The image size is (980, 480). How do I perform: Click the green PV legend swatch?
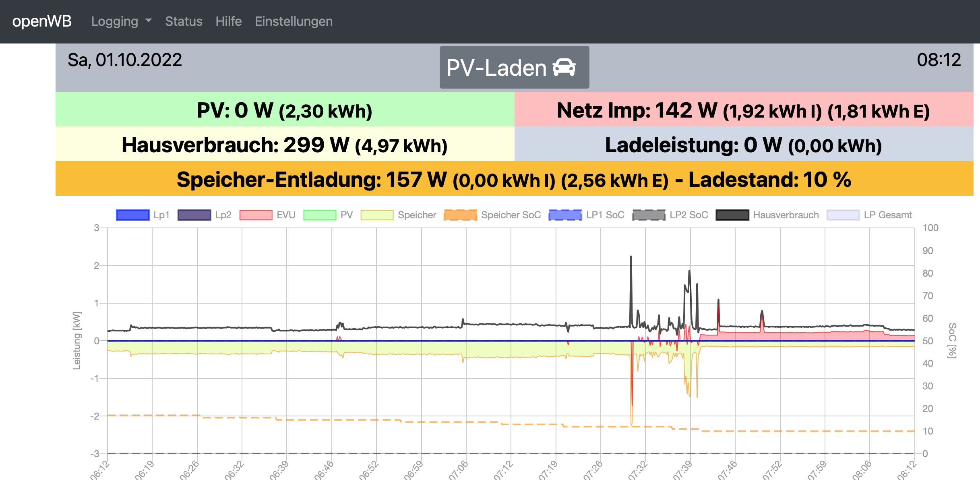[x=320, y=215]
